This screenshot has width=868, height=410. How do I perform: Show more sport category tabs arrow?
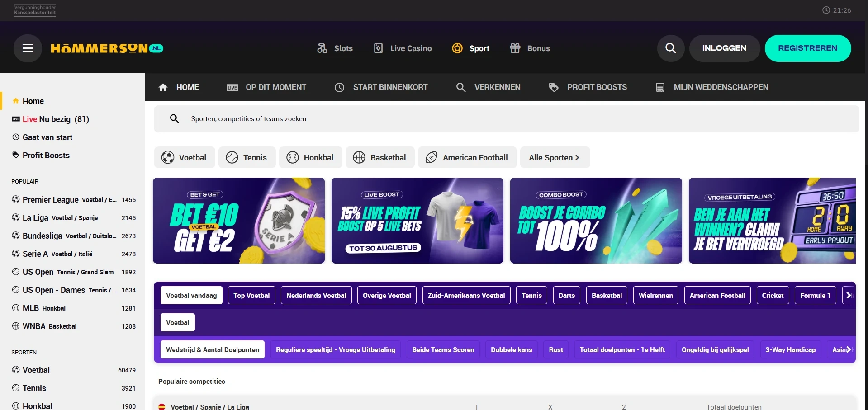[849, 295]
